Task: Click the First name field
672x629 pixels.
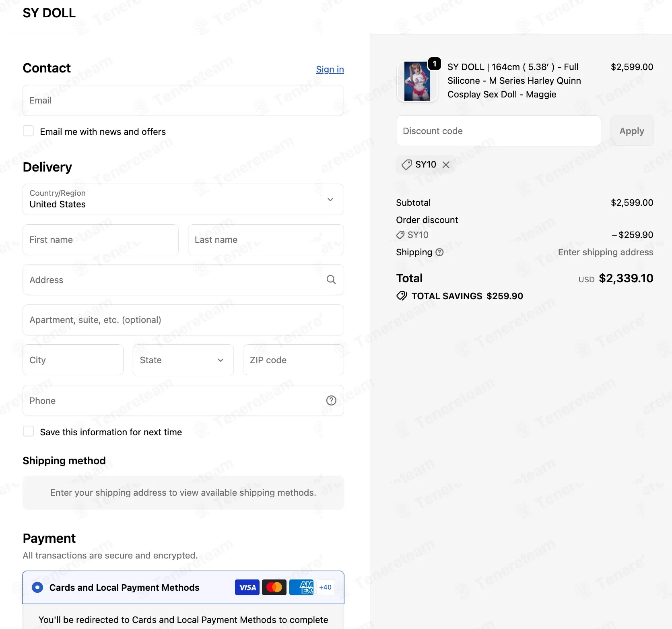Action: (101, 240)
